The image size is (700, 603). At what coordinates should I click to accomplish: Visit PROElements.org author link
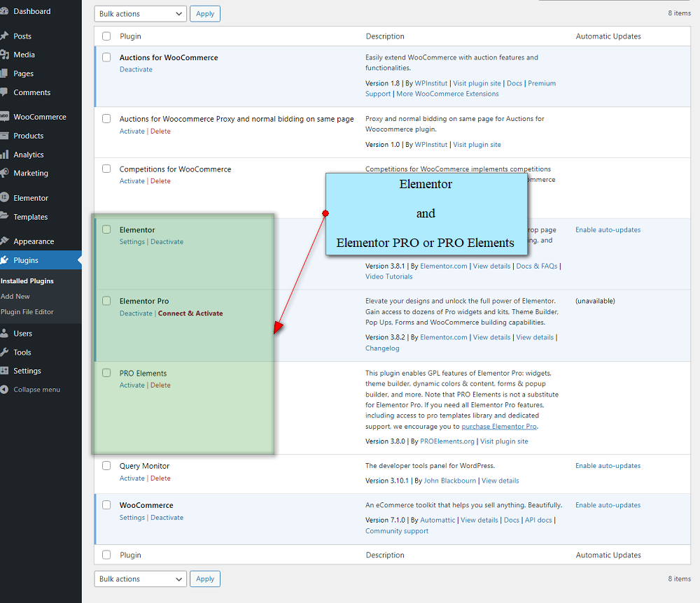tap(447, 441)
